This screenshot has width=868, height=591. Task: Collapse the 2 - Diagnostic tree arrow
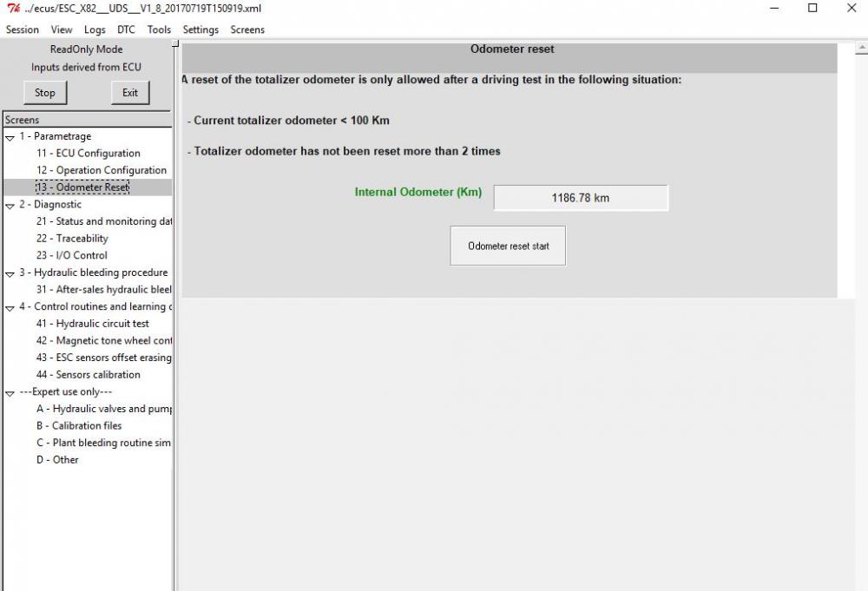tap(10, 206)
